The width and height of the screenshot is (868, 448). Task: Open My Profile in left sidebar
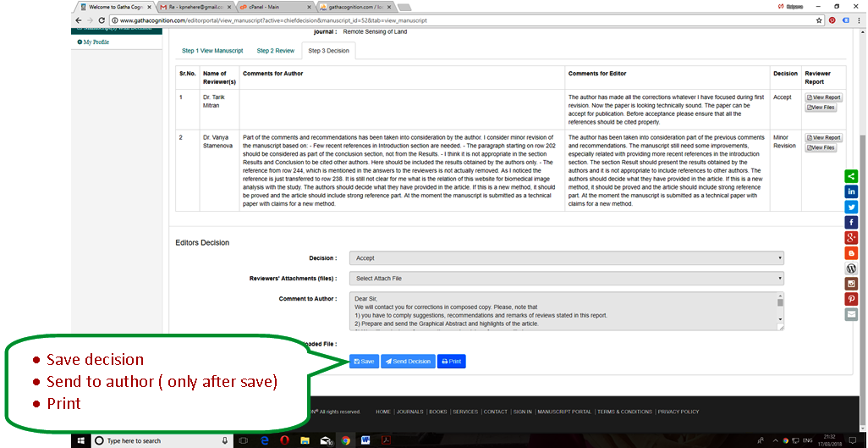point(96,41)
